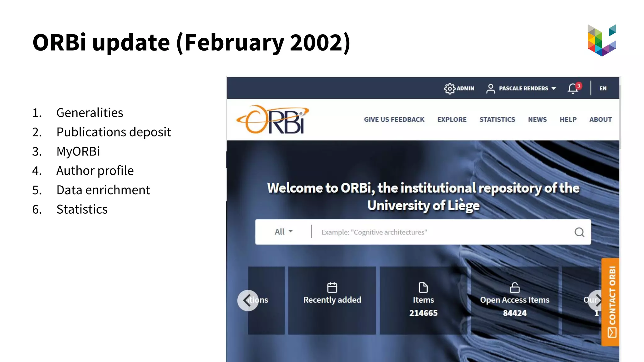Screen dimensions: 644x362
Task: Click the calendar icon on Recently added
Action: click(332, 288)
